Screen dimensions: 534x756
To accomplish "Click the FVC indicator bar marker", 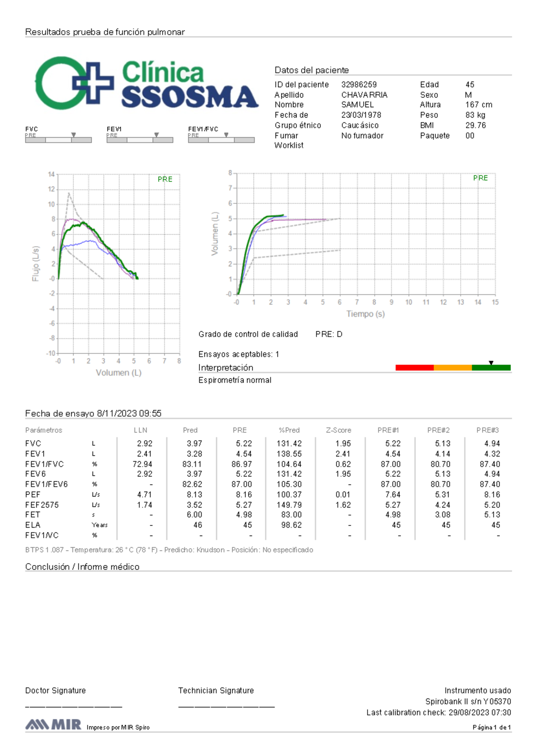I will pos(73,134).
